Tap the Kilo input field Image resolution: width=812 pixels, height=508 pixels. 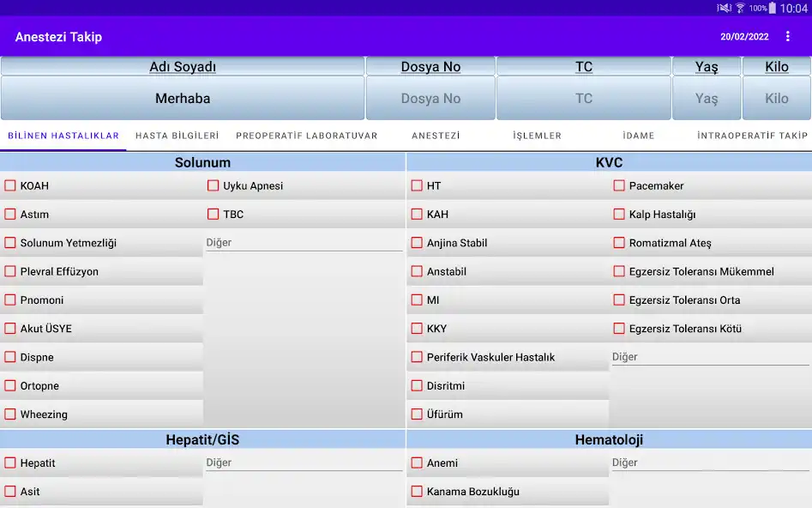[x=776, y=99]
